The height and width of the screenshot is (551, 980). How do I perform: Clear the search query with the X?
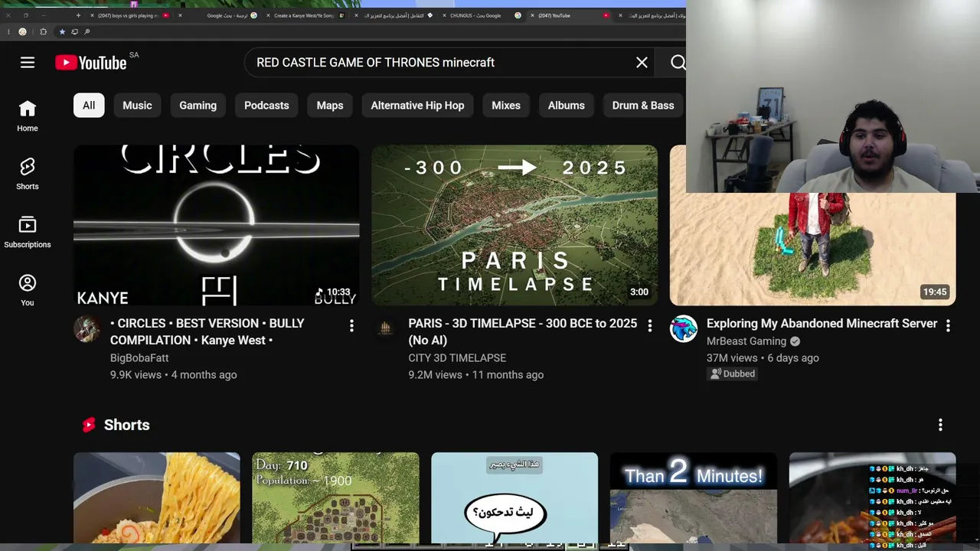click(642, 63)
